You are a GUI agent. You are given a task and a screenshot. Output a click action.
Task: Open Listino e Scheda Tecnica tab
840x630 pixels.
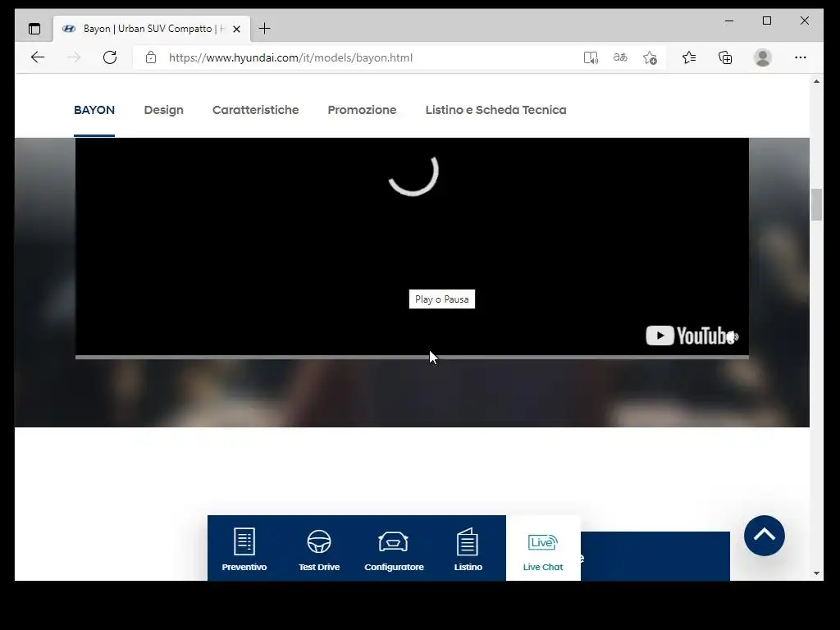pos(495,110)
